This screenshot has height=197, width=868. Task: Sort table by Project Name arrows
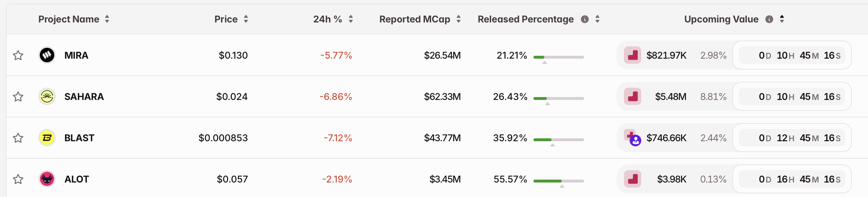(x=107, y=19)
